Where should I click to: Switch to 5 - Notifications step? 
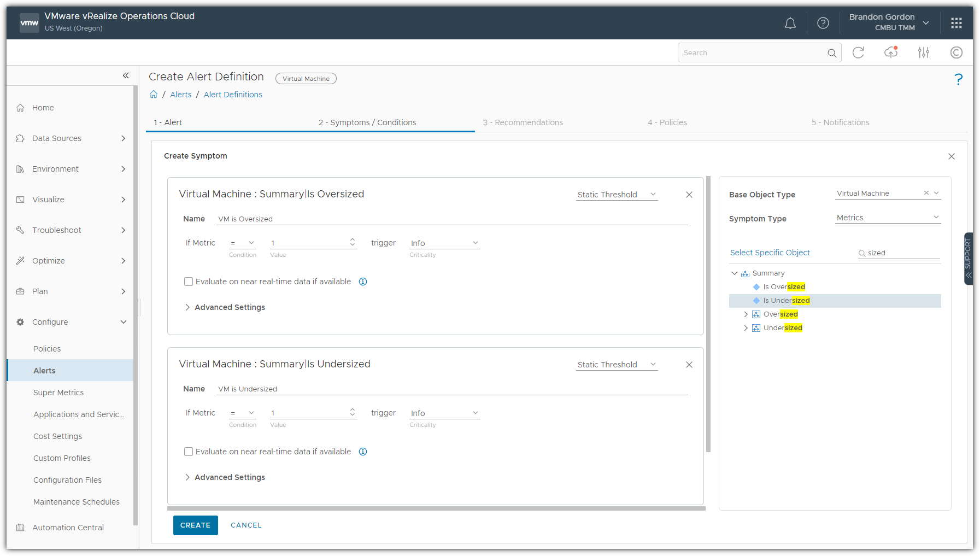(840, 122)
